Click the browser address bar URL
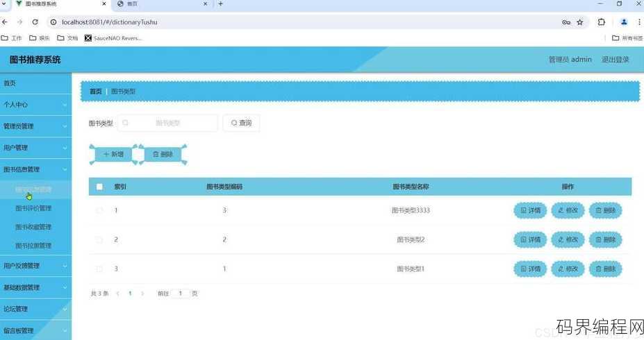 coord(109,22)
